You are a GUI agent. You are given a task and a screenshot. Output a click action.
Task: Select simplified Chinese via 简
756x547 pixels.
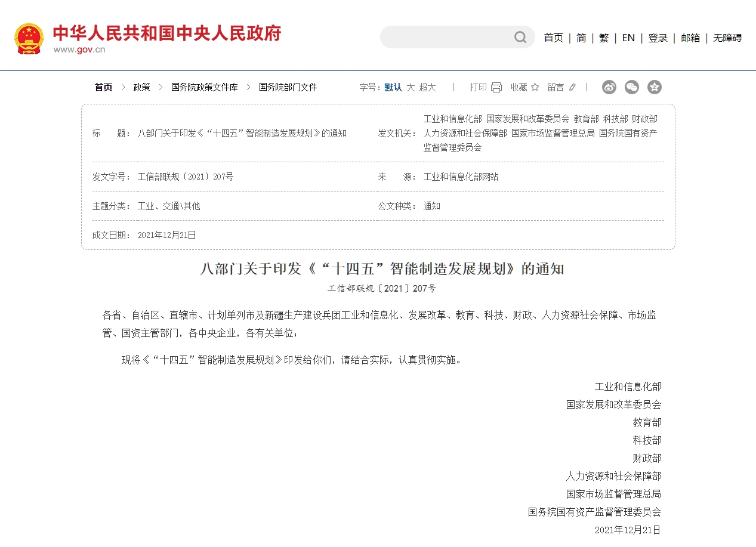coord(580,38)
